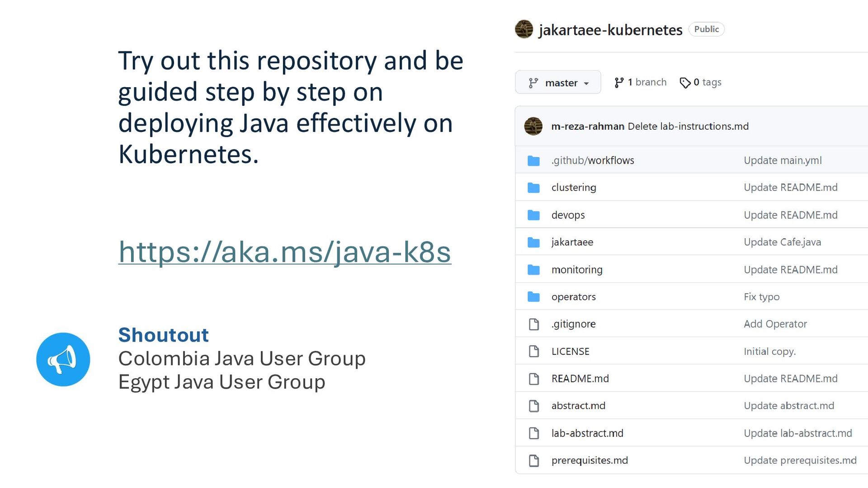Click the file icon for abstract.md
868x488 pixels.
(534, 406)
